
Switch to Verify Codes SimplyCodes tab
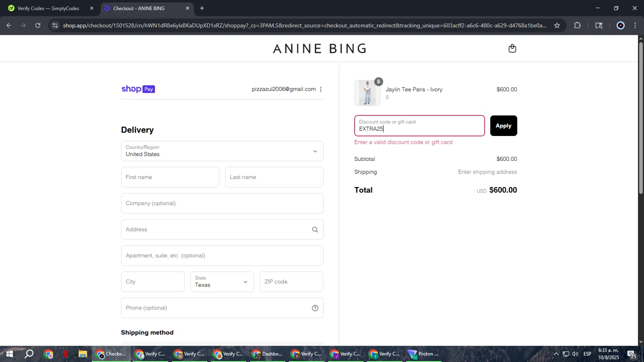coord(48,8)
